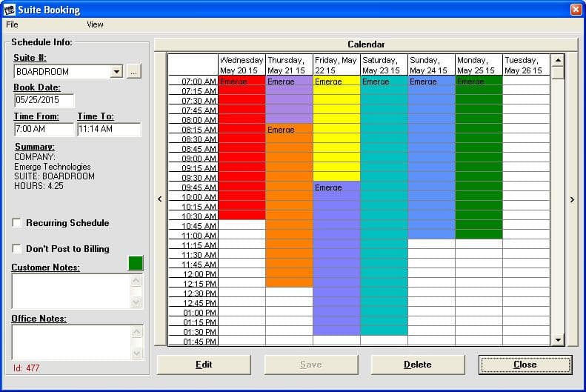586x392 pixels.
Task: Click Office Notes scroll down arrow
Action: (137, 353)
